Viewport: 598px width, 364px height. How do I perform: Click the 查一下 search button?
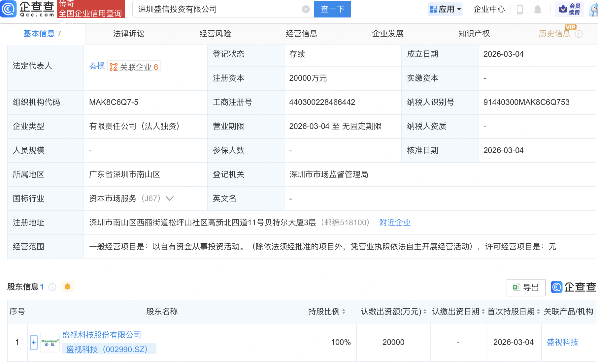pyautogui.click(x=332, y=9)
